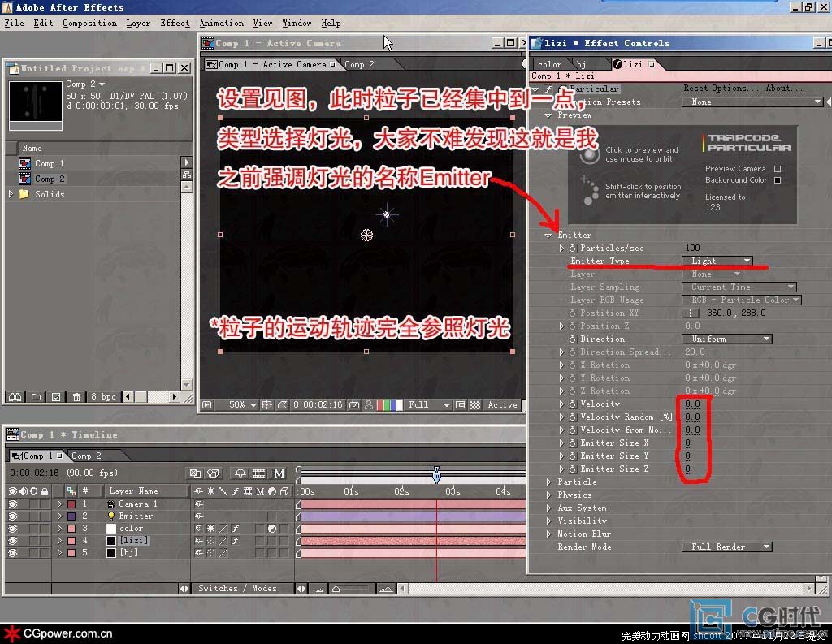Toggle the adjustment layer switch on color layer
This screenshot has height=644, width=832.
(x=272, y=529)
